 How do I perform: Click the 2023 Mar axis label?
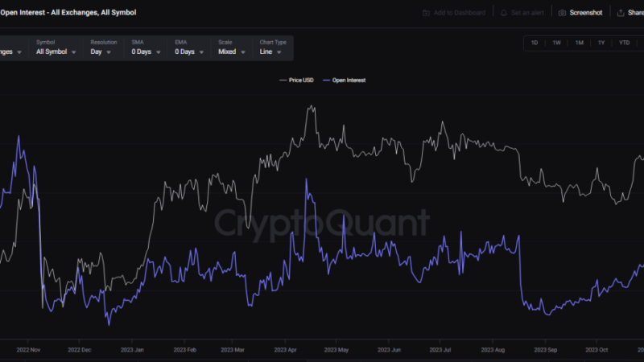tap(233, 350)
